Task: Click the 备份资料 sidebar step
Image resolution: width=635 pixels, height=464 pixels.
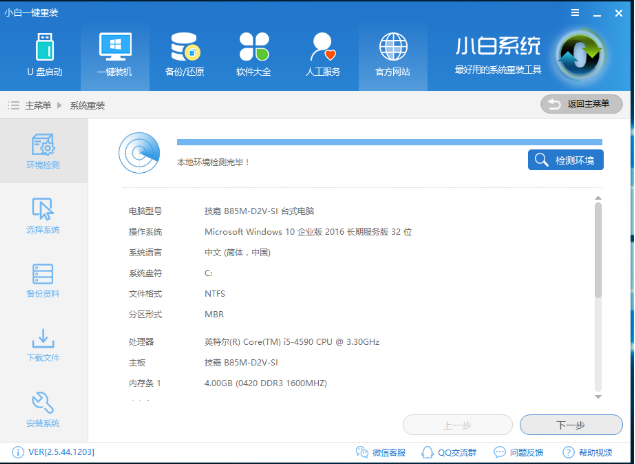Action: [43, 280]
